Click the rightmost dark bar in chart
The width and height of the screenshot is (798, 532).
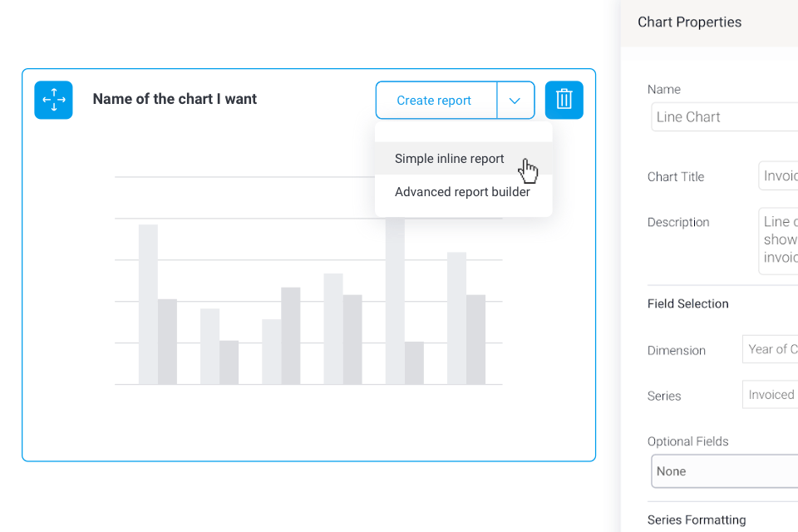[475, 339]
